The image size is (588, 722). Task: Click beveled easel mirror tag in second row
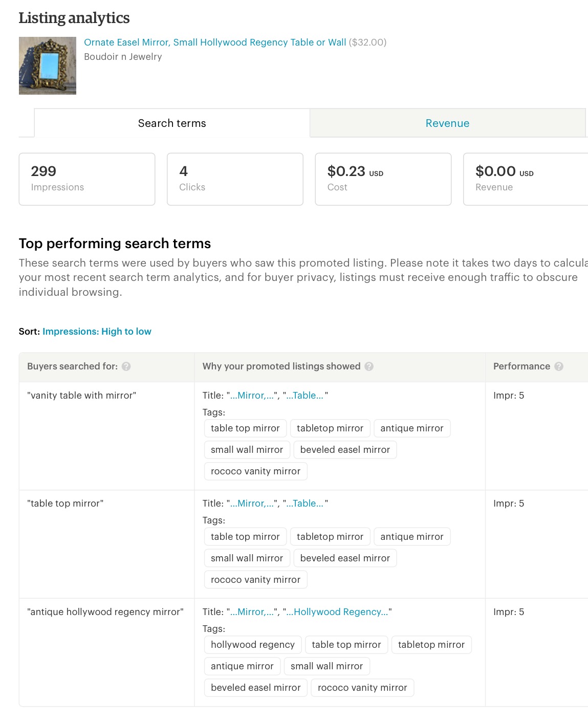tap(345, 558)
